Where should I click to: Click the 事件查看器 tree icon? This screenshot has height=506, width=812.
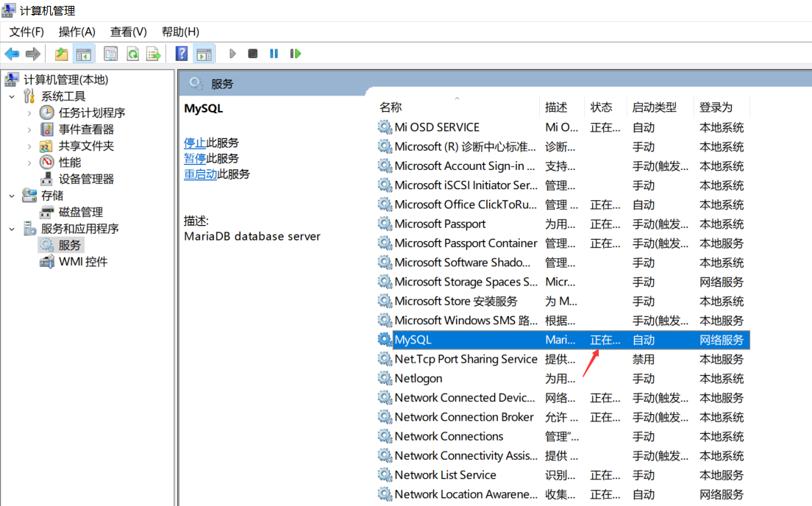46,129
